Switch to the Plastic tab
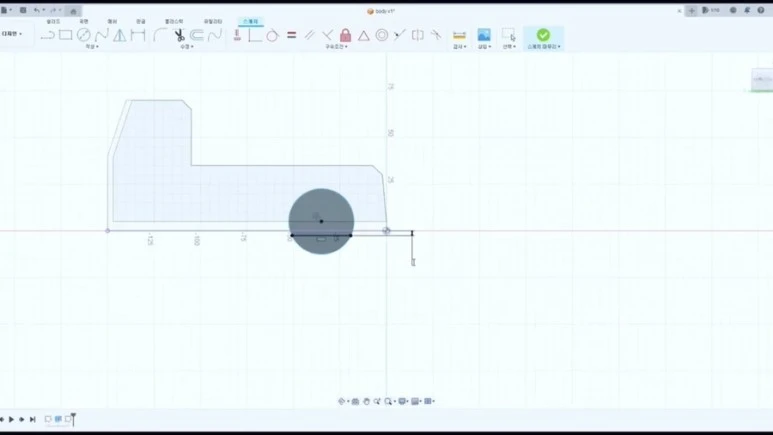Image resolution: width=773 pixels, height=435 pixels. tap(174, 22)
